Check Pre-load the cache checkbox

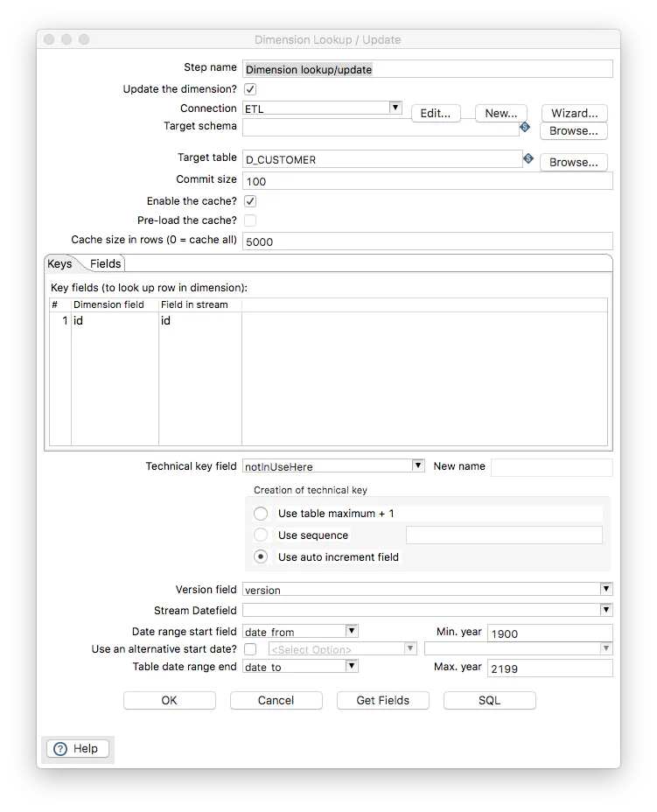coord(250,220)
